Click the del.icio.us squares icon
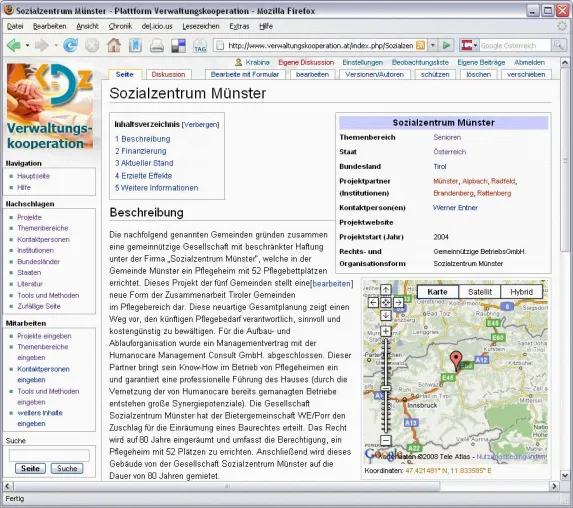This screenshot has height=508, width=573. point(178,46)
